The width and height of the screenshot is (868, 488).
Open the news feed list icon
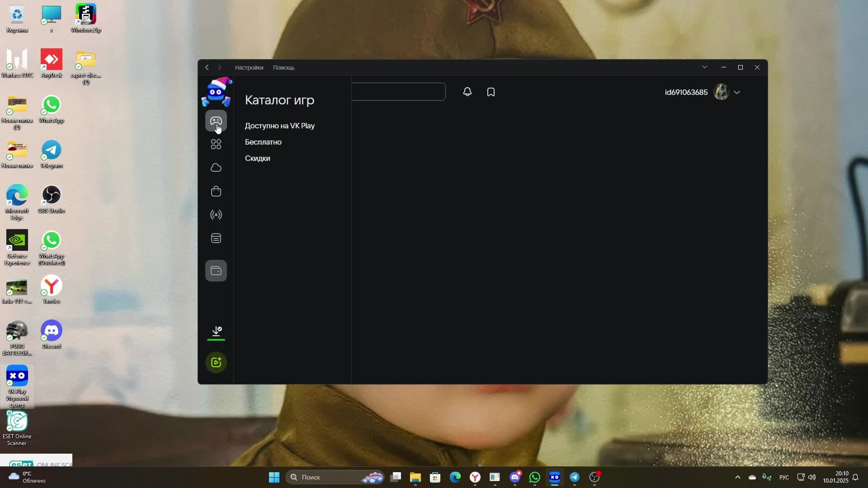click(216, 238)
